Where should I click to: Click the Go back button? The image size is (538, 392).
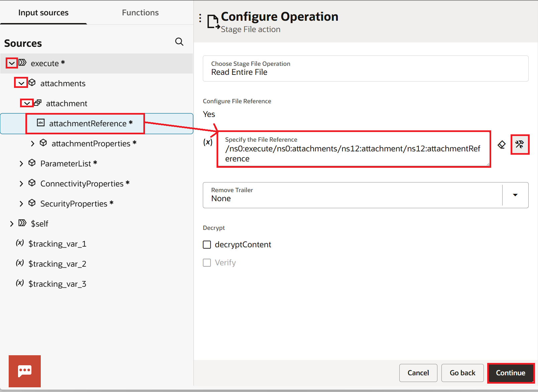[x=462, y=373]
